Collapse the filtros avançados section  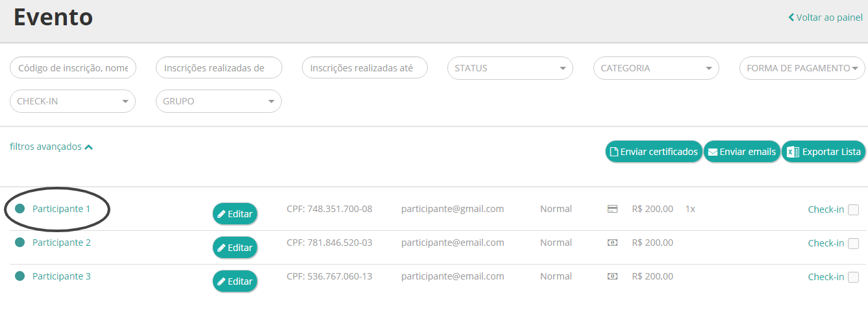pyautogui.click(x=51, y=147)
